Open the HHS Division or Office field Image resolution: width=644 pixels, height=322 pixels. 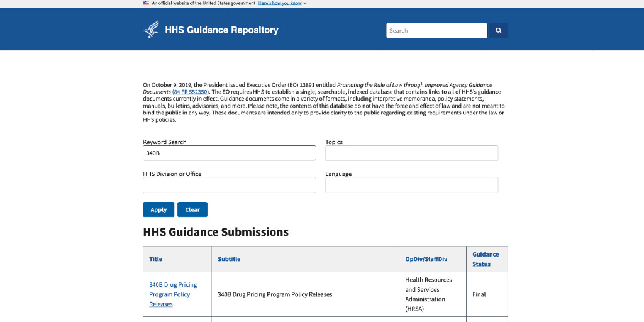(x=229, y=186)
